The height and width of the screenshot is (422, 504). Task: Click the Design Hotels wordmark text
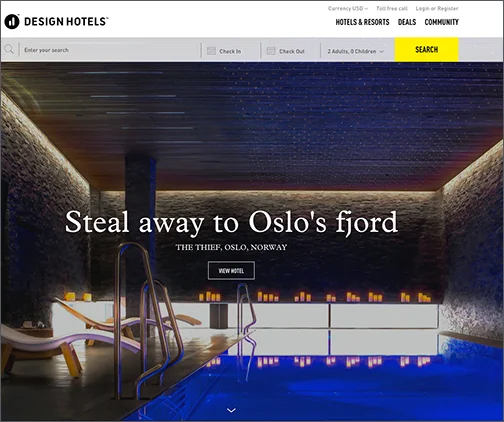66,22
